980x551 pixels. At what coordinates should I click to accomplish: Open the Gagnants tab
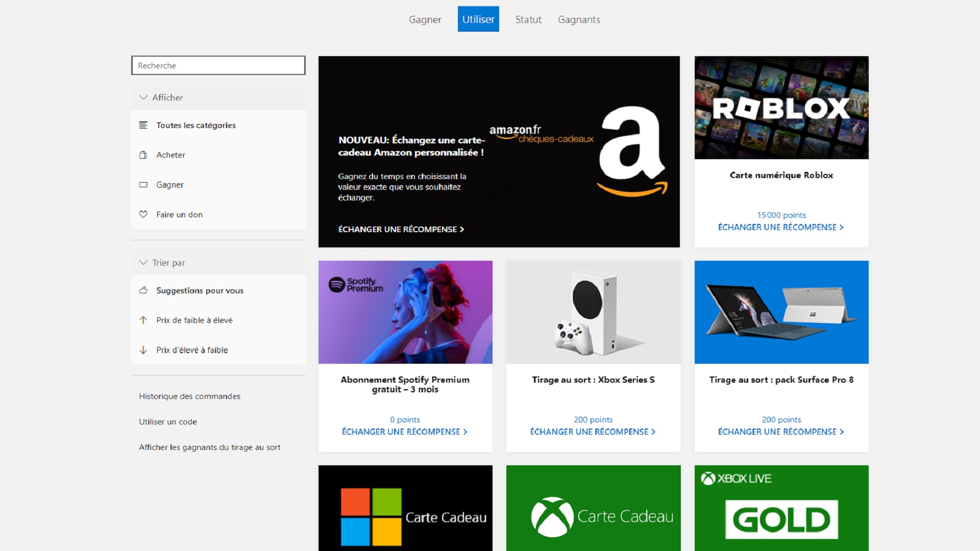tap(579, 19)
